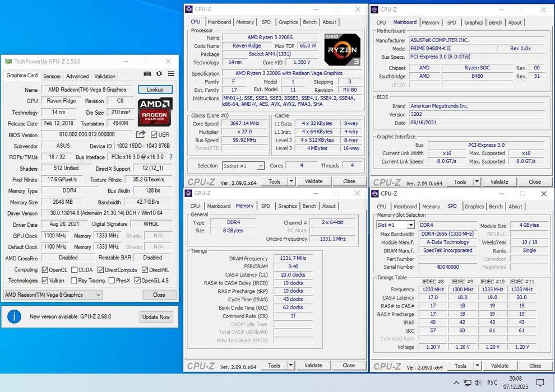Toggle the UEFI checkbox
The image size is (555, 392).
[154, 134]
